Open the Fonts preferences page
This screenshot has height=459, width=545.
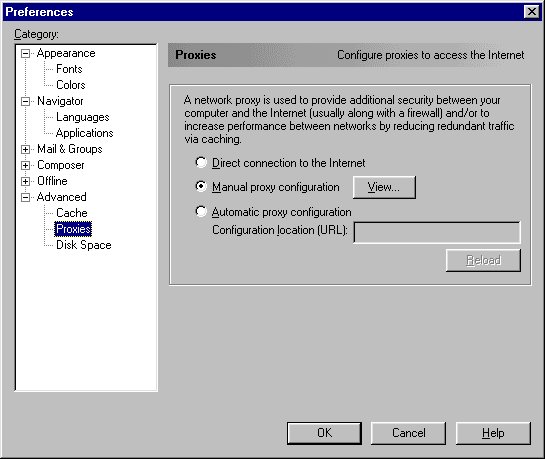coord(69,69)
